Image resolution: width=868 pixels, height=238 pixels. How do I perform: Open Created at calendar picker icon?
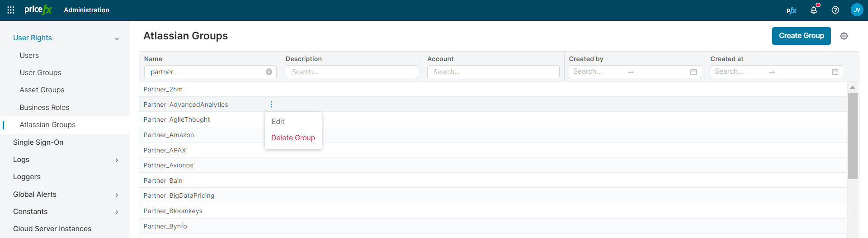(x=835, y=71)
